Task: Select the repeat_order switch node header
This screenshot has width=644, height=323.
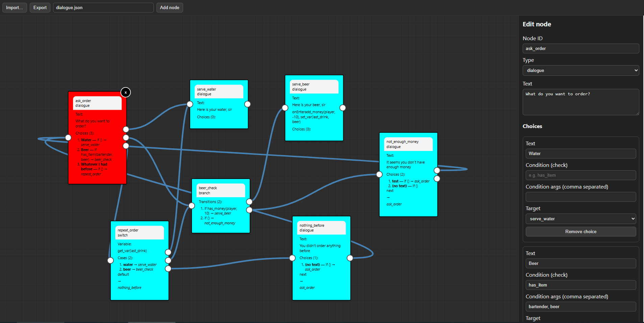Action: pos(139,233)
